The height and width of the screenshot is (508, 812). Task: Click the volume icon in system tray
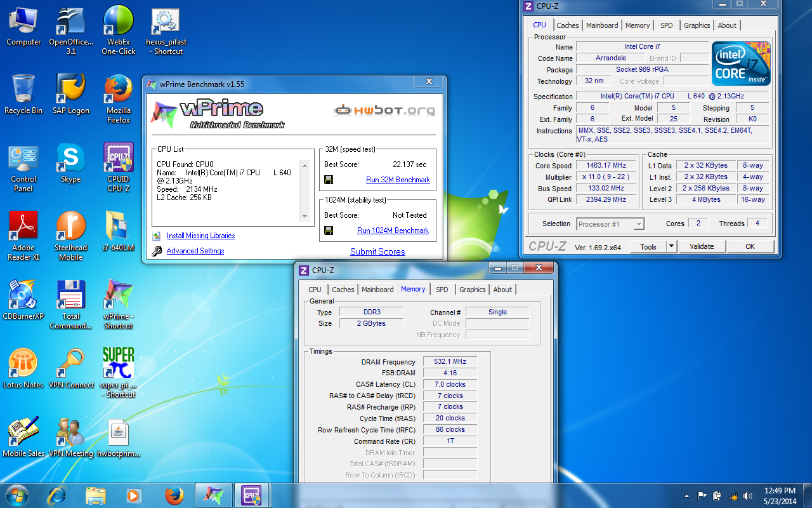[748, 496]
